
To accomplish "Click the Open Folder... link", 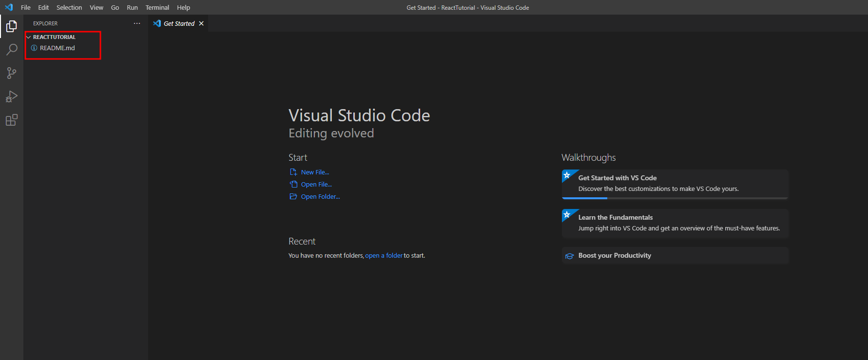I will [320, 196].
